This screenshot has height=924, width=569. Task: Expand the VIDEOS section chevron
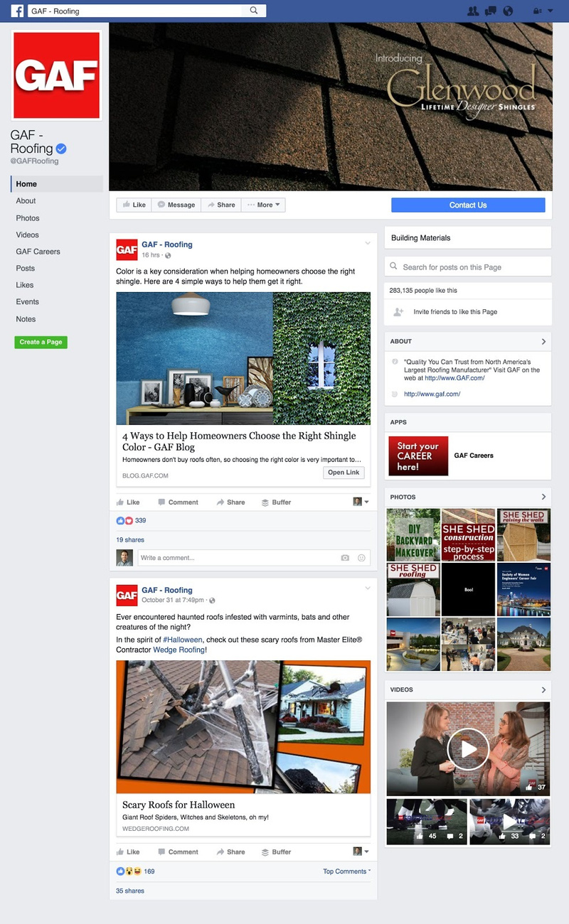pyautogui.click(x=543, y=690)
